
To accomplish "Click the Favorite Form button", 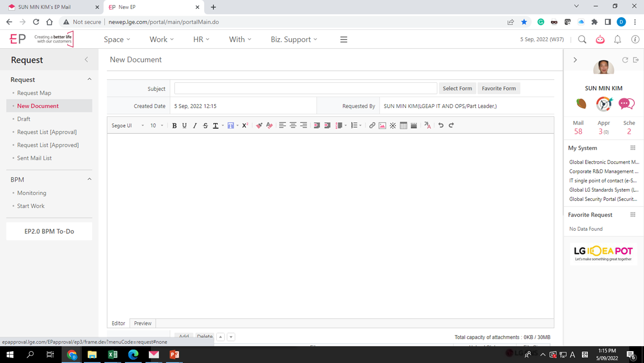I will click(499, 88).
